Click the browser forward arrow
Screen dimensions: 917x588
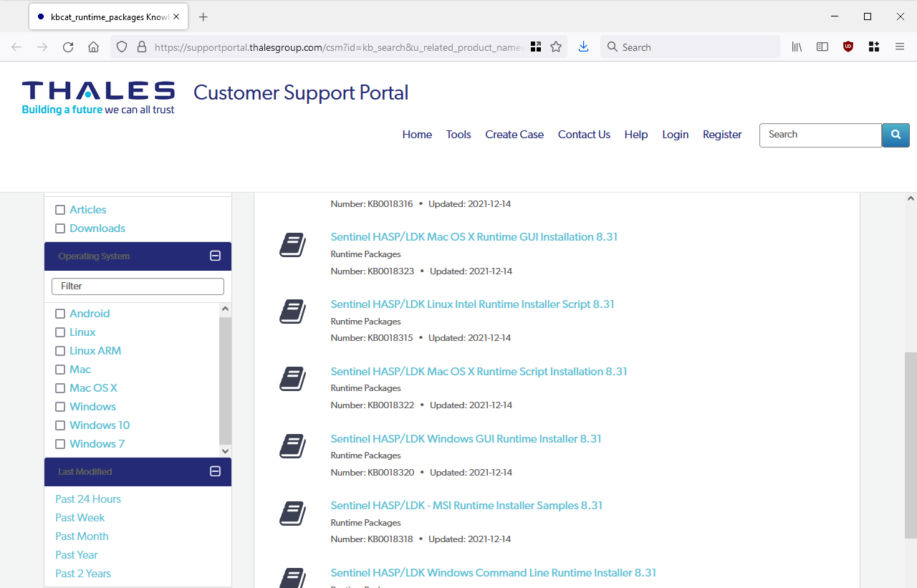tap(42, 47)
